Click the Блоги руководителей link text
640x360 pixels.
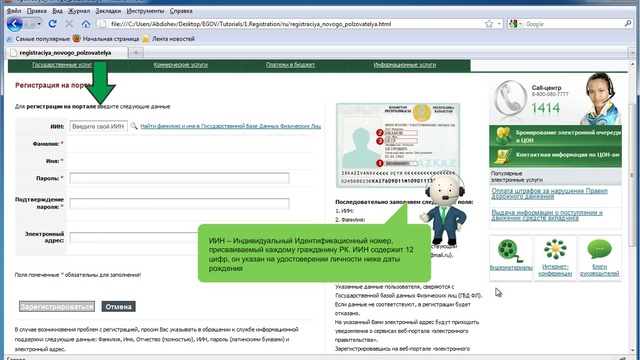[599, 270]
